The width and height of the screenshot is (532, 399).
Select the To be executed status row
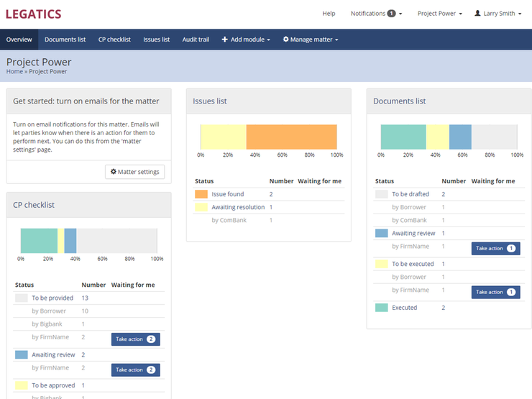pos(449,264)
